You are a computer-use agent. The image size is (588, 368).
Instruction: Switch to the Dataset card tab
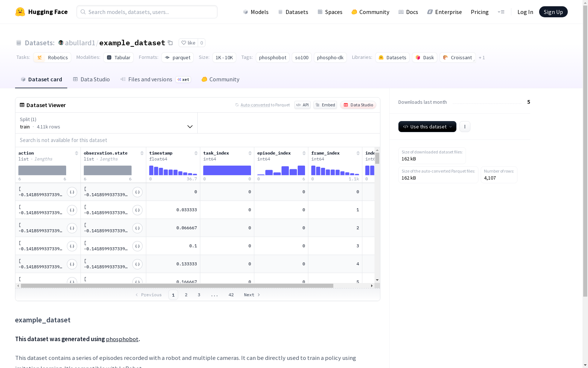click(x=41, y=79)
